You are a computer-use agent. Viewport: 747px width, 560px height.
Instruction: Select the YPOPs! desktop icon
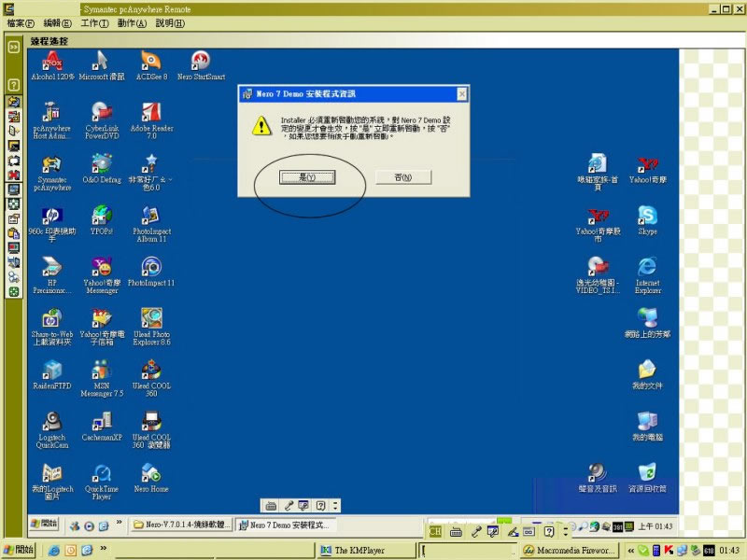tap(102, 220)
